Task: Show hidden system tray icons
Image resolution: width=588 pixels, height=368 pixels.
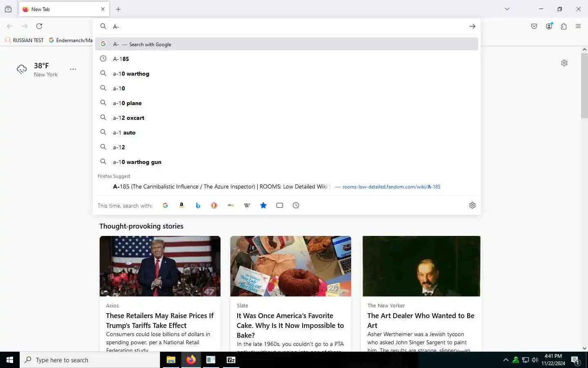Action: (506, 360)
